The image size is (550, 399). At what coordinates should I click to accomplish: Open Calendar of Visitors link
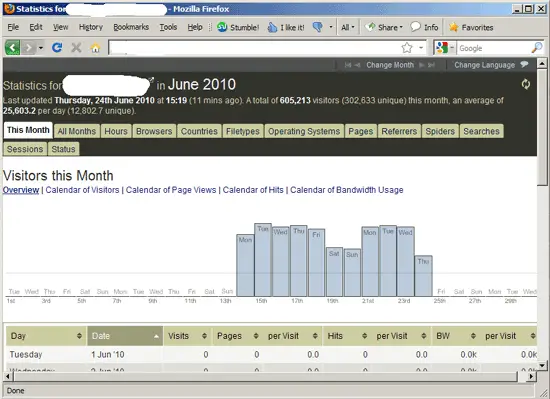[82, 190]
